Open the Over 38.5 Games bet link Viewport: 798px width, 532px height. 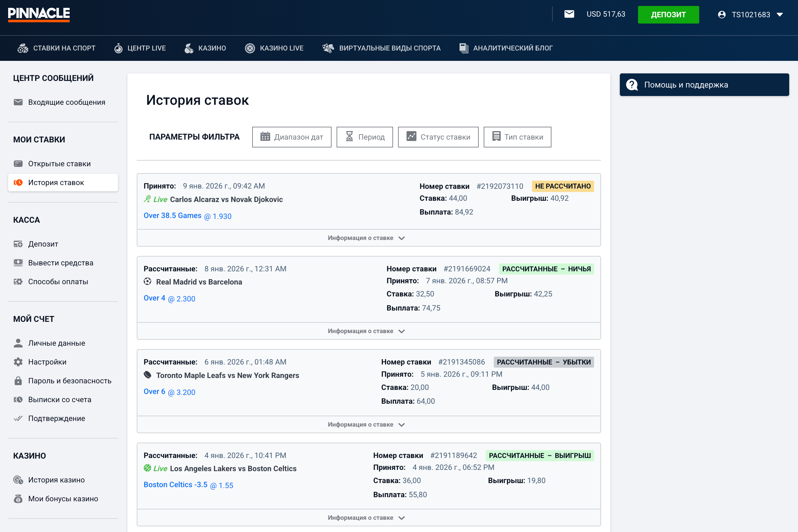(172, 215)
